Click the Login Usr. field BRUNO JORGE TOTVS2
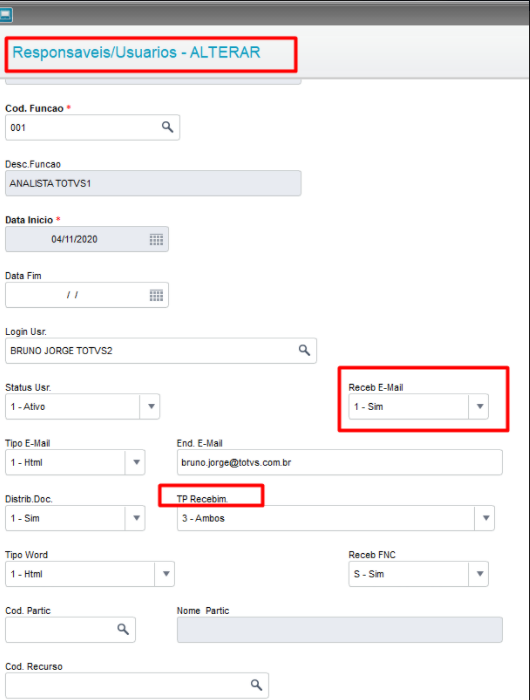Screen dimensions: 530x700 [x=161, y=351]
